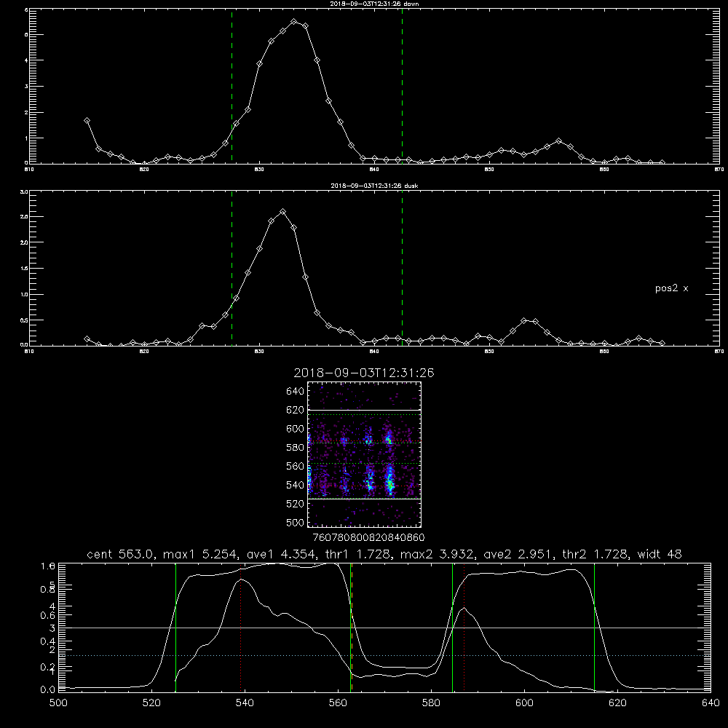Click the "500" label on bottom plot x-axis

pos(58,703)
